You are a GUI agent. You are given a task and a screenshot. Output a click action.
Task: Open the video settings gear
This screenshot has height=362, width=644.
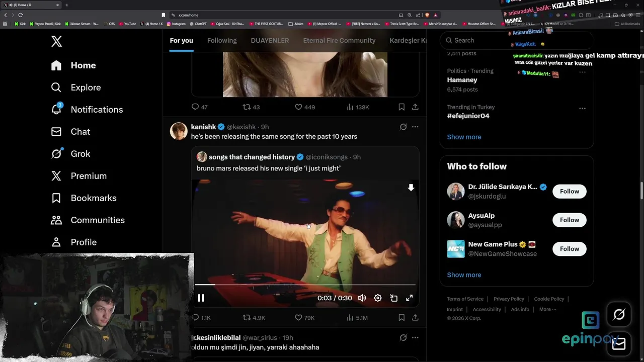coord(378,298)
